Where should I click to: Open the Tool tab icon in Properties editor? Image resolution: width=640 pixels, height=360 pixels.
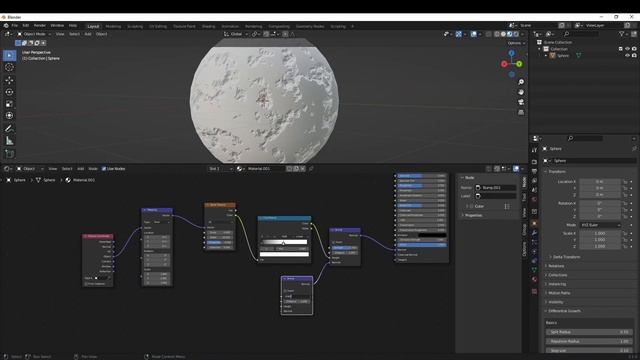click(x=534, y=150)
